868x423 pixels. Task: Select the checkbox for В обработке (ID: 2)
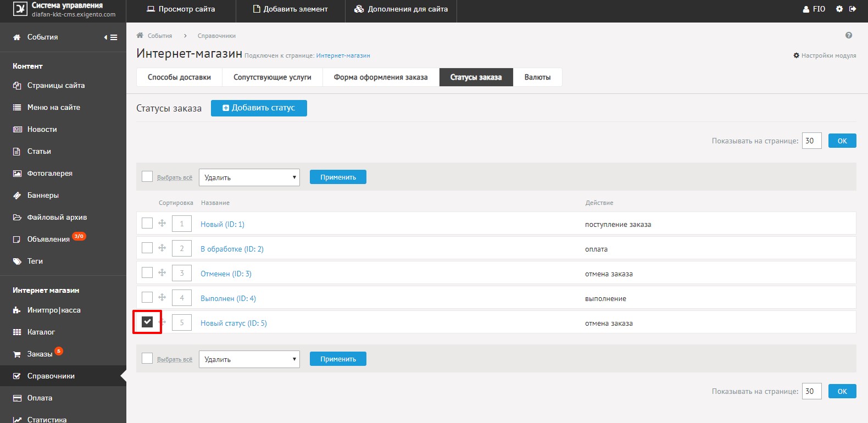pyautogui.click(x=147, y=248)
